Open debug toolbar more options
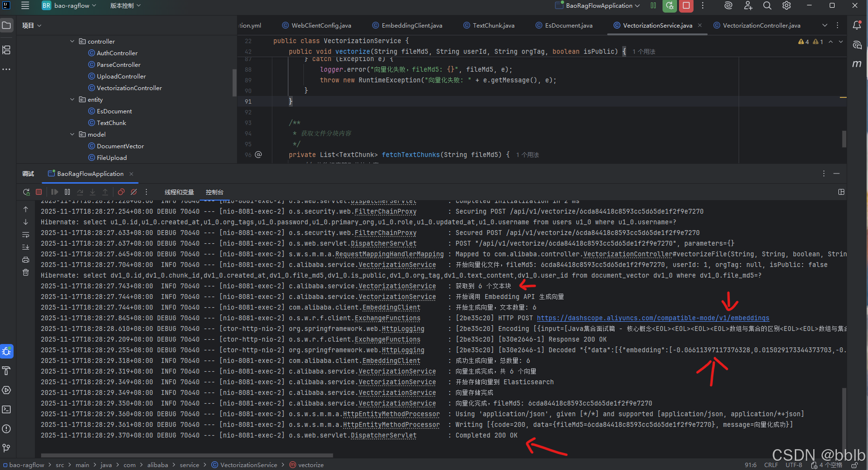This screenshot has height=470, width=868. [x=146, y=192]
